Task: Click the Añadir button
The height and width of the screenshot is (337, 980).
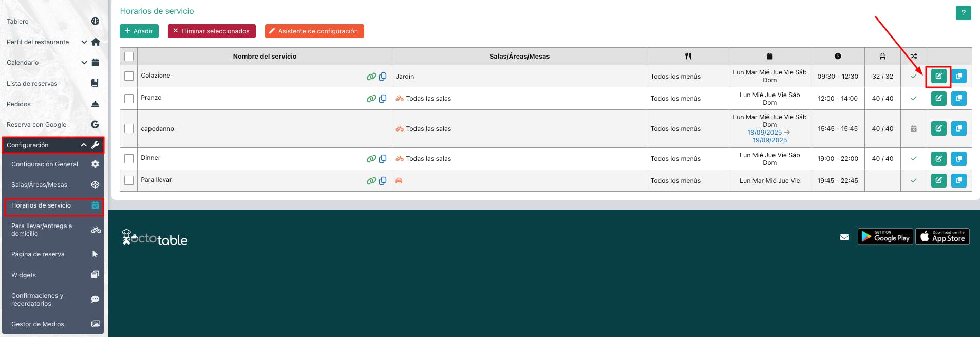Action: coord(139,31)
